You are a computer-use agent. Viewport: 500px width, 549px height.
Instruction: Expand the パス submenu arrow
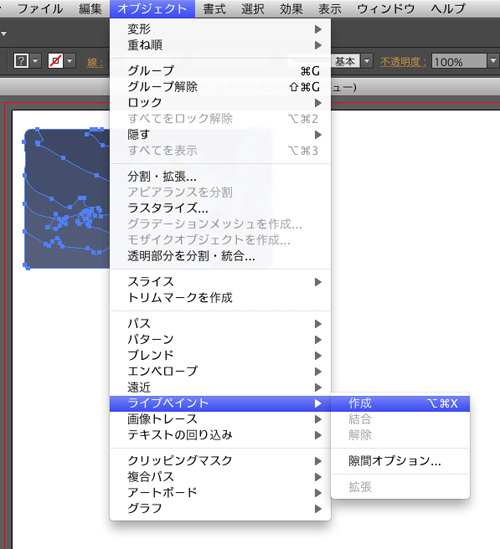pos(318,324)
